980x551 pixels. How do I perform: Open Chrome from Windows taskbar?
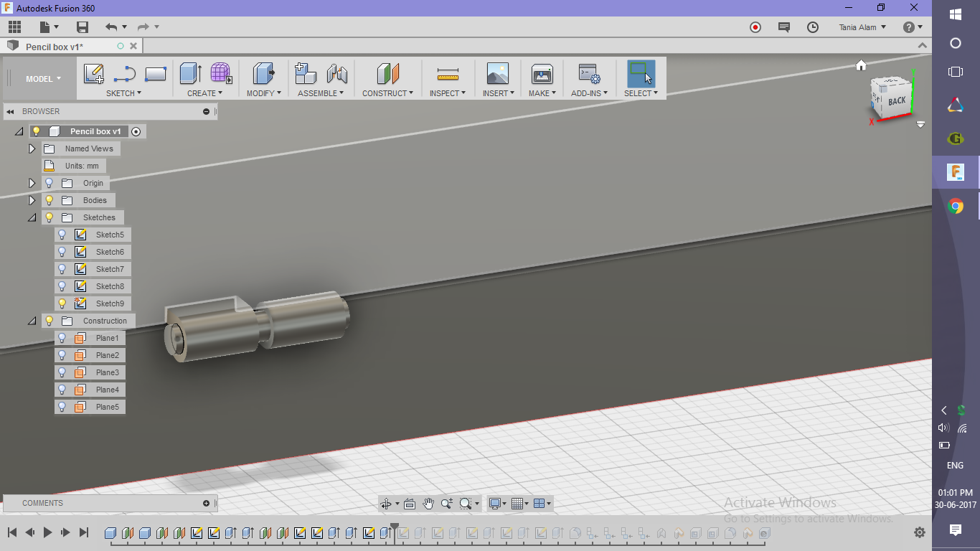point(956,207)
